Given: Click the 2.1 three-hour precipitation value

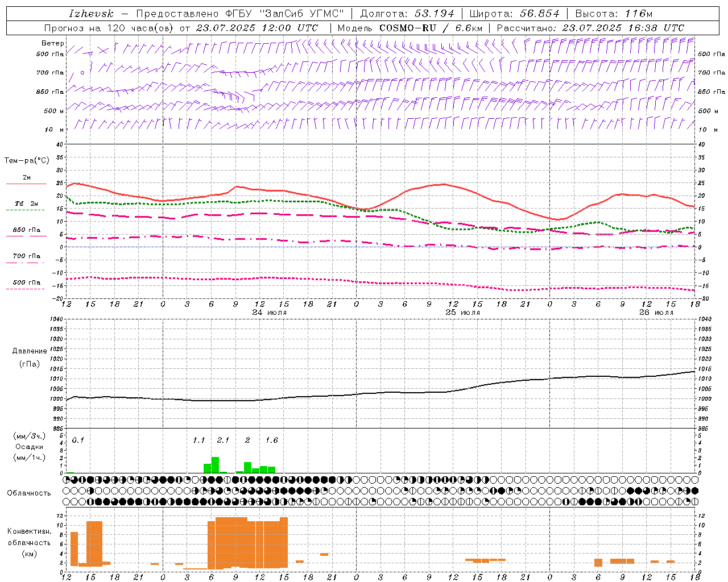Looking at the screenshot, I should coord(223,440).
